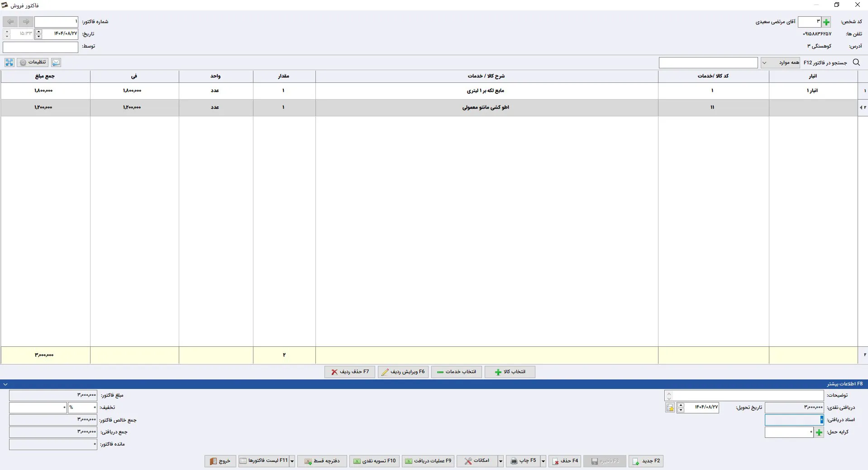Click امکانات tools button
The width and height of the screenshot is (868, 470).
point(477,461)
